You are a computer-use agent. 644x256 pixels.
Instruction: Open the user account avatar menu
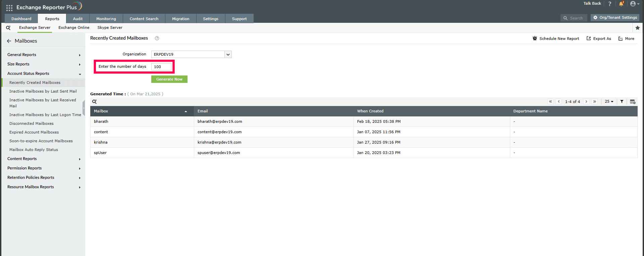(635, 4)
